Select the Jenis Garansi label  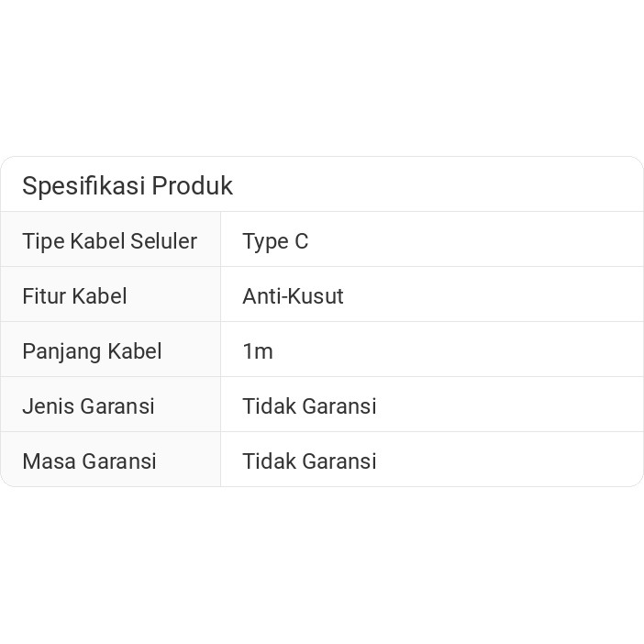[x=88, y=406]
